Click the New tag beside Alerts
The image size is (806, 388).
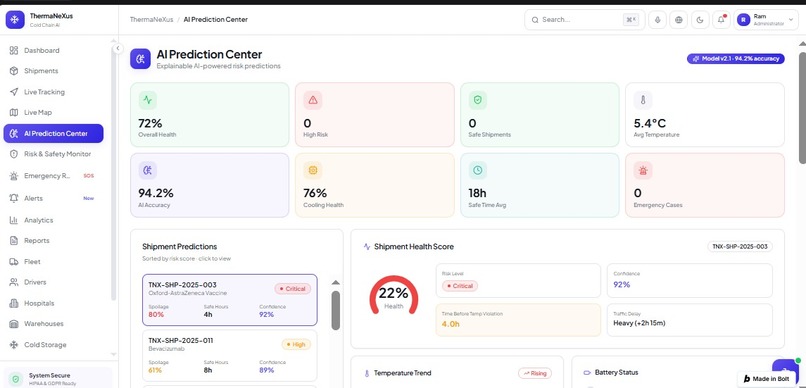pyautogui.click(x=88, y=198)
